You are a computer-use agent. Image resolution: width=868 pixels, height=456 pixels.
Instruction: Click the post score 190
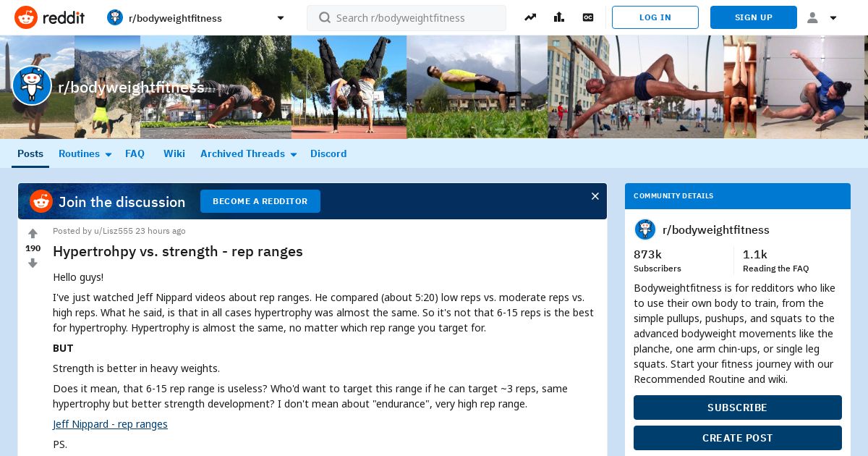coord(33,248)
